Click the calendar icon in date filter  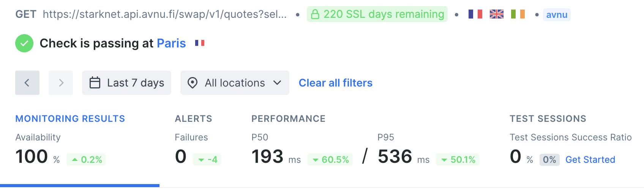pyautogui.click(x=95, y=83)
